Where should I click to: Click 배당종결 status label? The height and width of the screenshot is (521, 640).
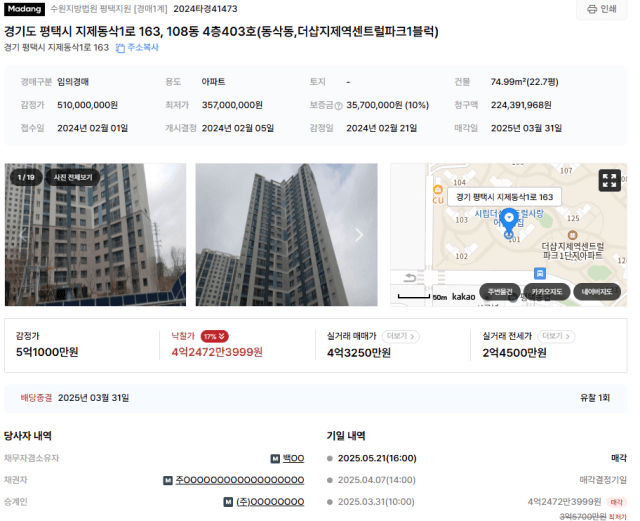36,398
